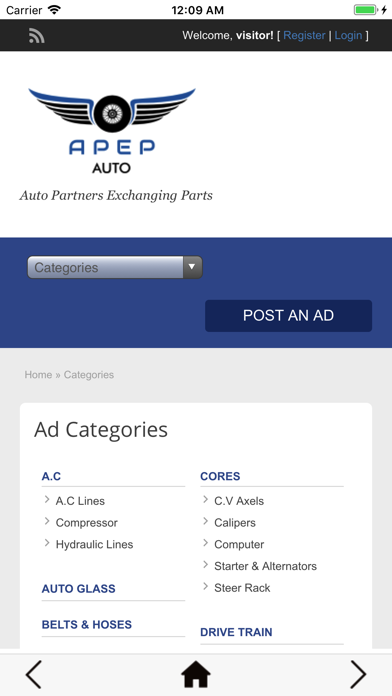The height and width of the screenshot is (696, 392).
Task: Go back with the left arrow
Action: [x=33, y=674]
